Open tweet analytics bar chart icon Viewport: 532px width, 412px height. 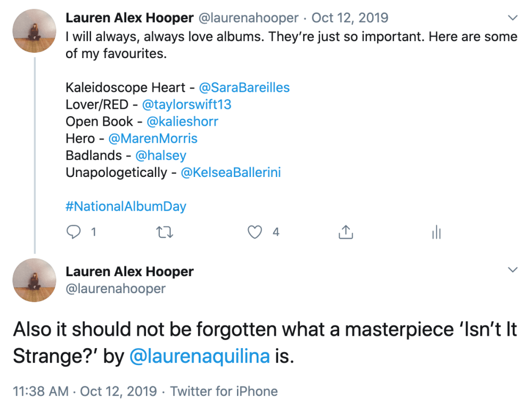437,232
